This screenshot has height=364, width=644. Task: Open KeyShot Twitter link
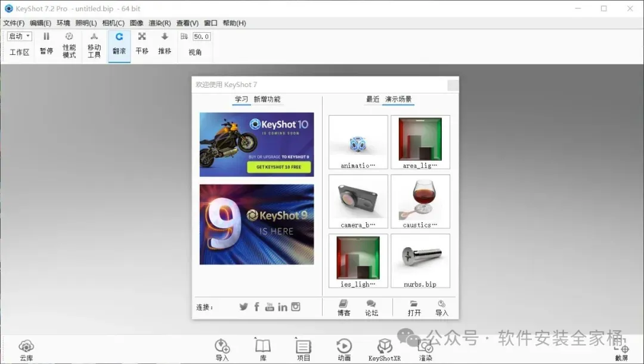[243, 307]
